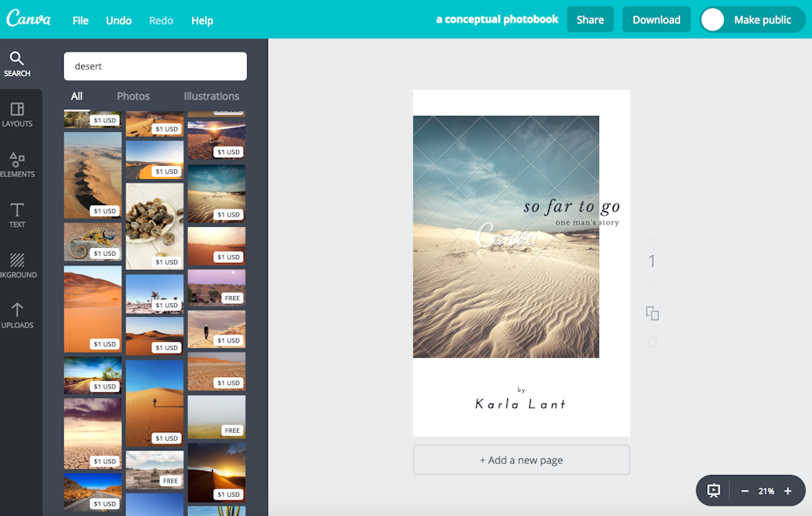Open the Search panel in sidebar
This screenshot has height=516, width=812.
coord(17,64)
